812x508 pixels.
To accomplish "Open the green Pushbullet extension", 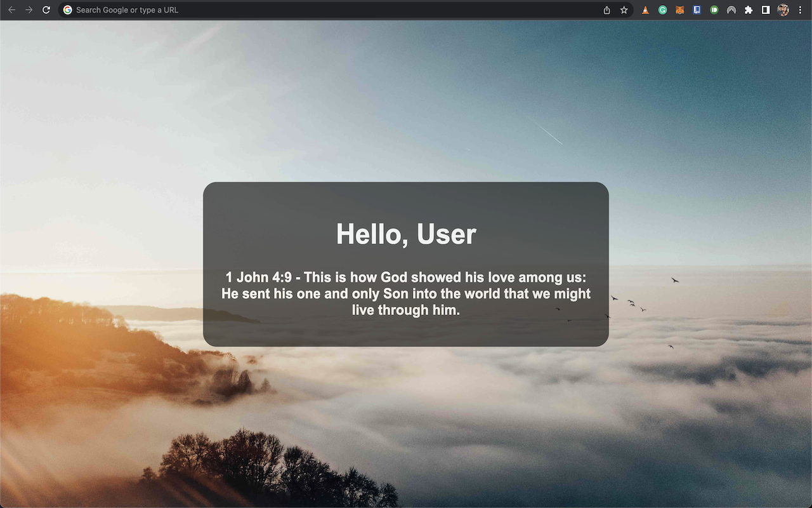I will tap(714, 10).
